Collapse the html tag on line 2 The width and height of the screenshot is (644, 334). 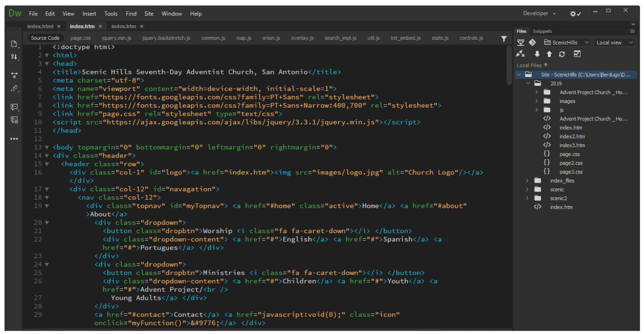[47, 55]
